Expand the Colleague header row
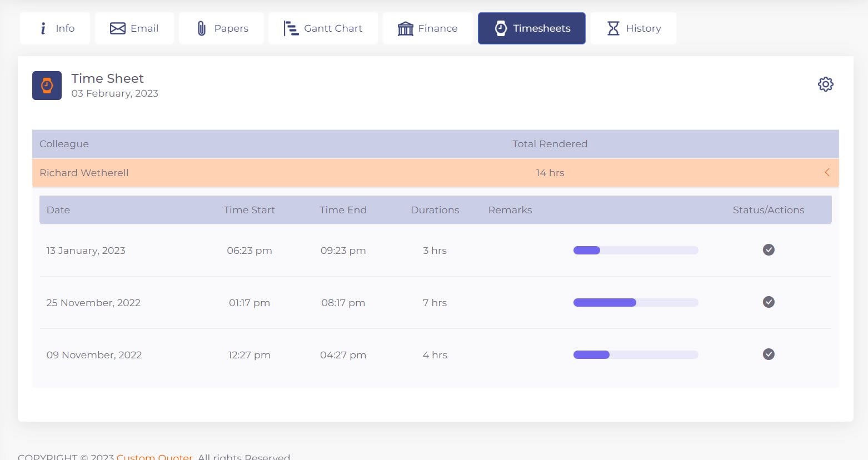The image size is (868, 460). click(64, 143)
